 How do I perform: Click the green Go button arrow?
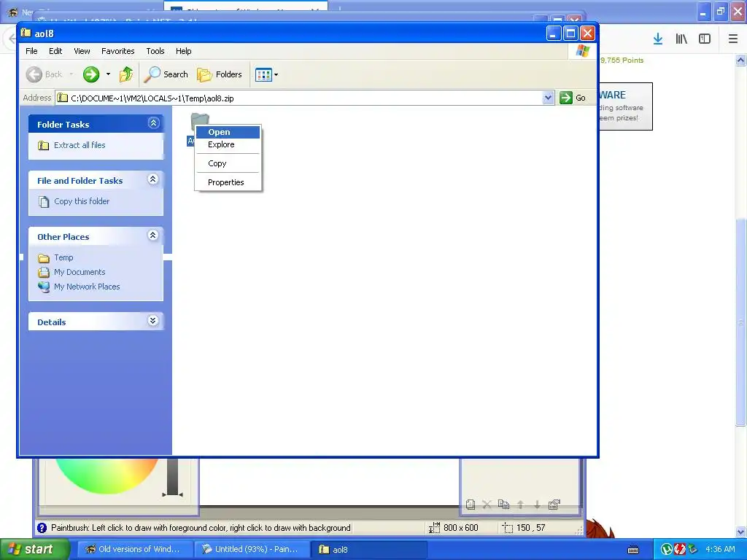click(565, 98)
